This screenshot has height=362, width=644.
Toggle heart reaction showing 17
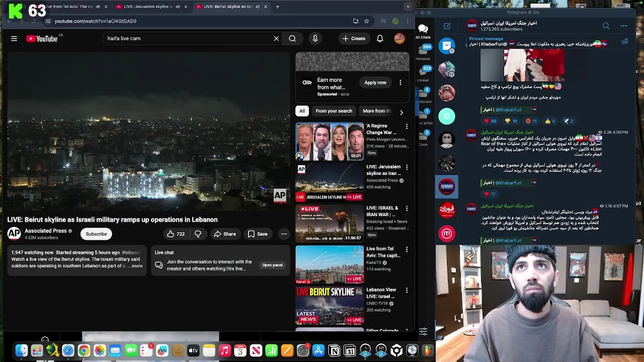490,194
